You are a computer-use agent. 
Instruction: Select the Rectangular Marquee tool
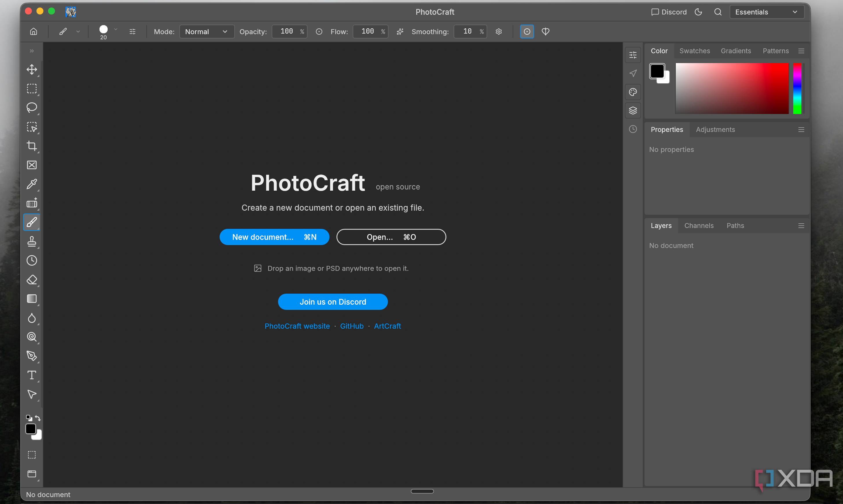32,89
